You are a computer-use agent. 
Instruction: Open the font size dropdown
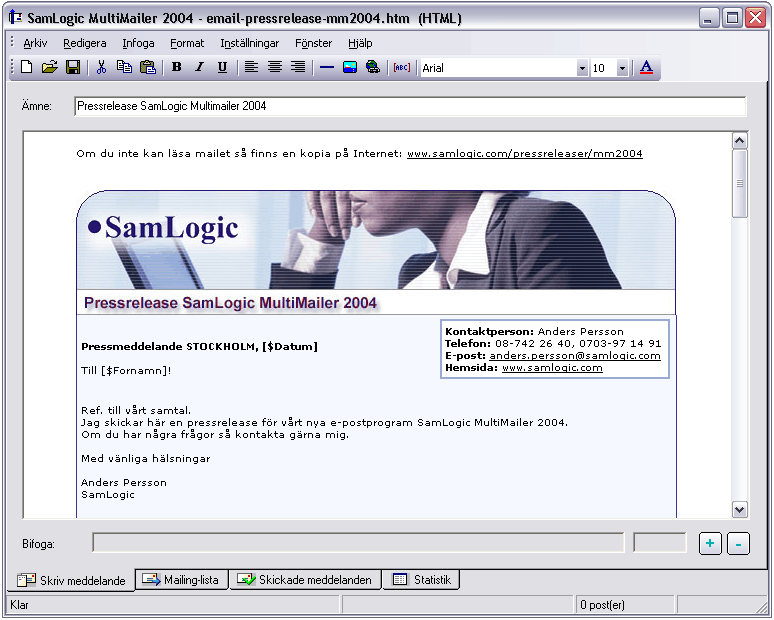pyautogui.click(x=622, y=68)
